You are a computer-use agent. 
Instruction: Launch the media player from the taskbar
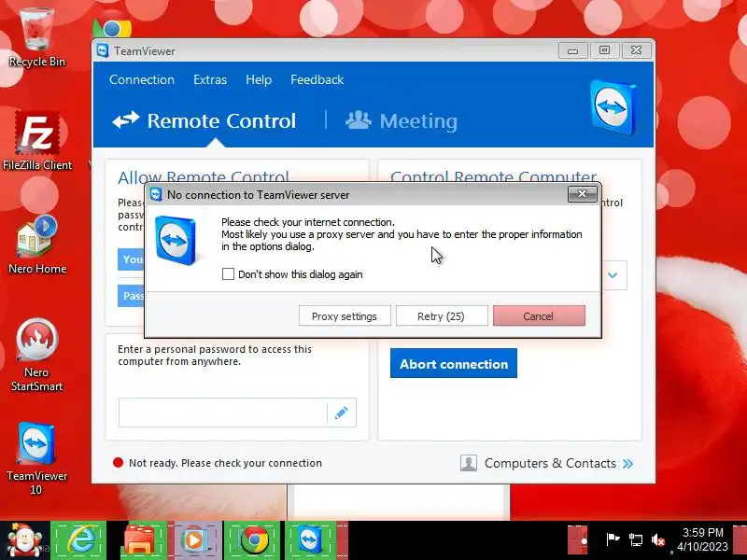(x=194, y=540)
